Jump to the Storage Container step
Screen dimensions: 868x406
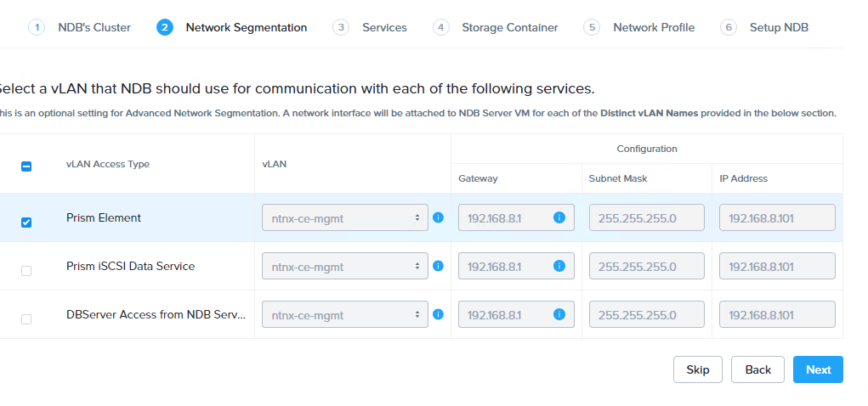[x=509, y=27]
